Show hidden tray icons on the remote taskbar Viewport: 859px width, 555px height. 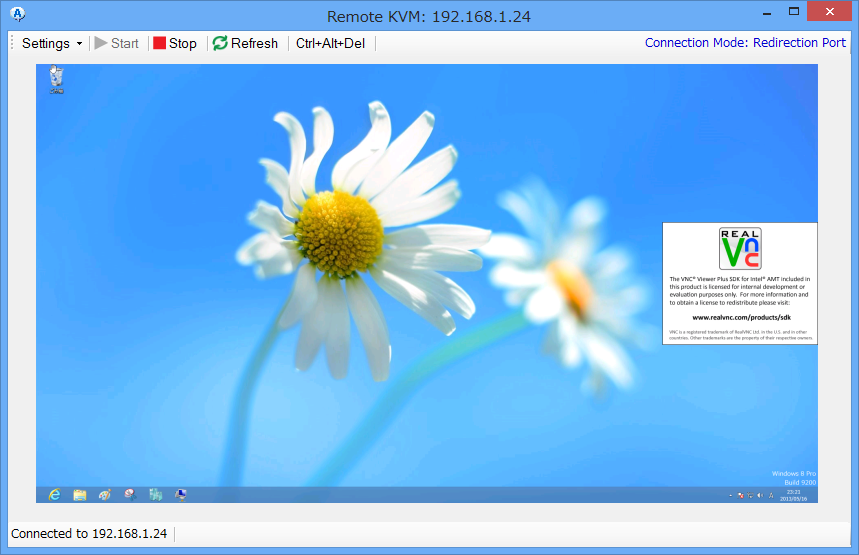[730, 496]
